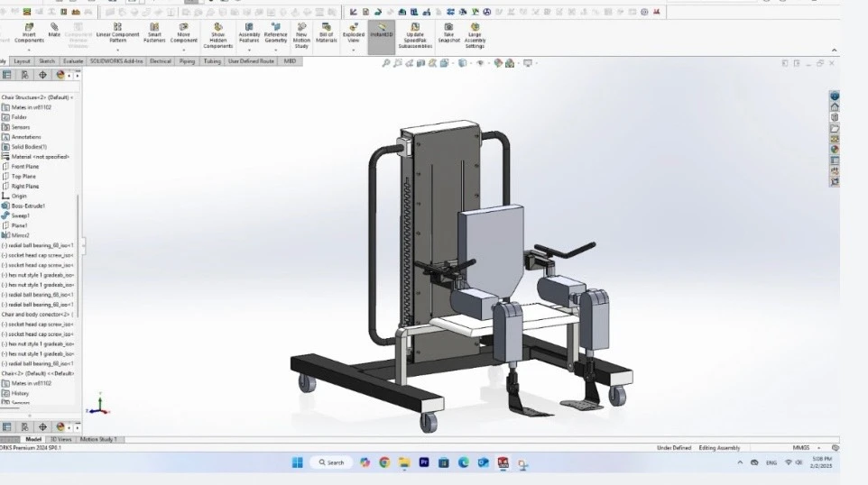Image resolution: width=868 pixels, height=485 pixels.
Task: Click the Windows taskbar Search box
Action: [x=330, y=462]
